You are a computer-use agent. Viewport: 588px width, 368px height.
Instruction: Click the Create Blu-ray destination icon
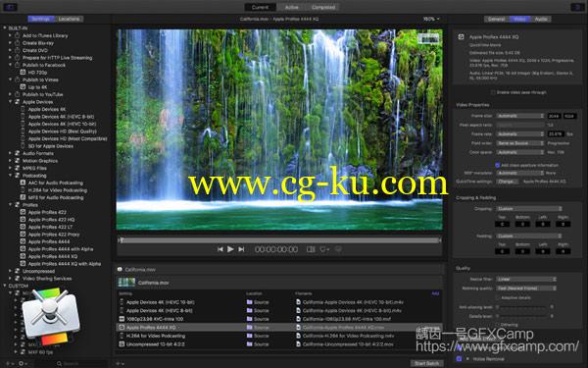(18, 43)
